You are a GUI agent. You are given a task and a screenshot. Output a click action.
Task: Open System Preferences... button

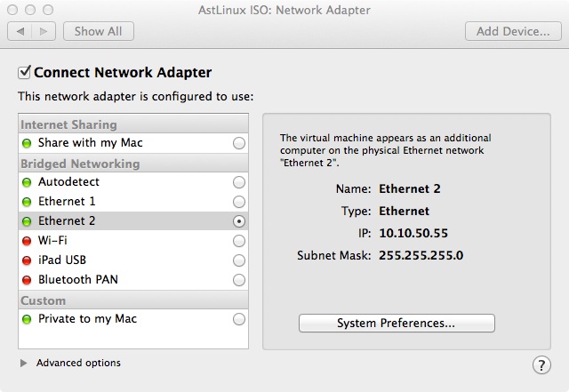[397, 323]
